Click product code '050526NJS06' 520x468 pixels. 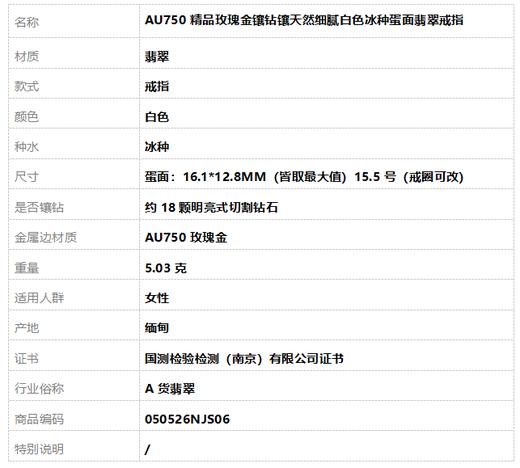(x=187, y=419)
